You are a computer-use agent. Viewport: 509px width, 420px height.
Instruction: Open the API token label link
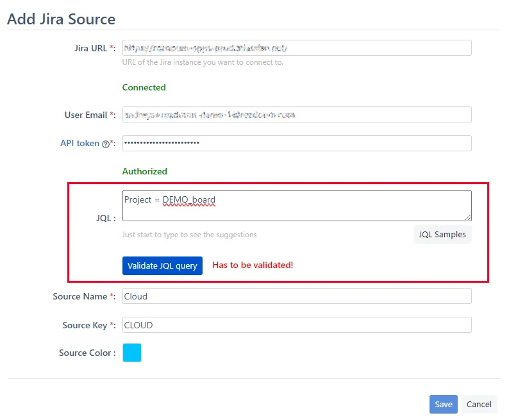click(x=80, y=143)
